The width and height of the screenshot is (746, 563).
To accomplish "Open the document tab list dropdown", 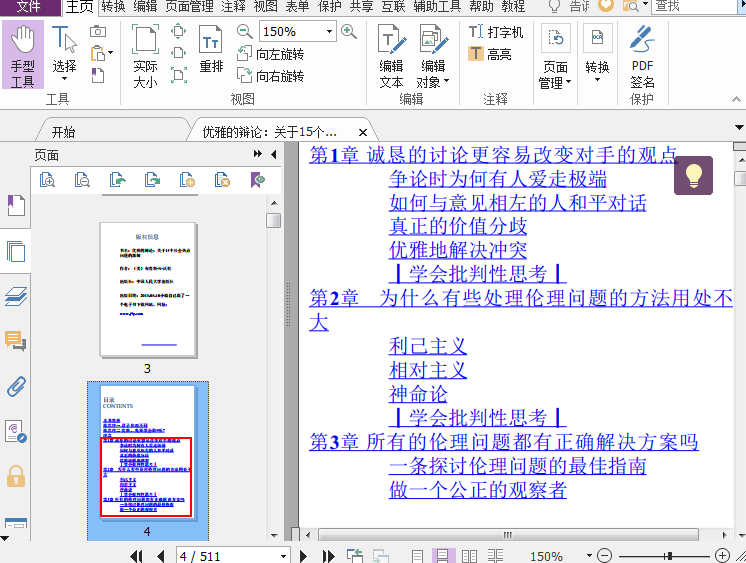I will click(x=739, y=128).
